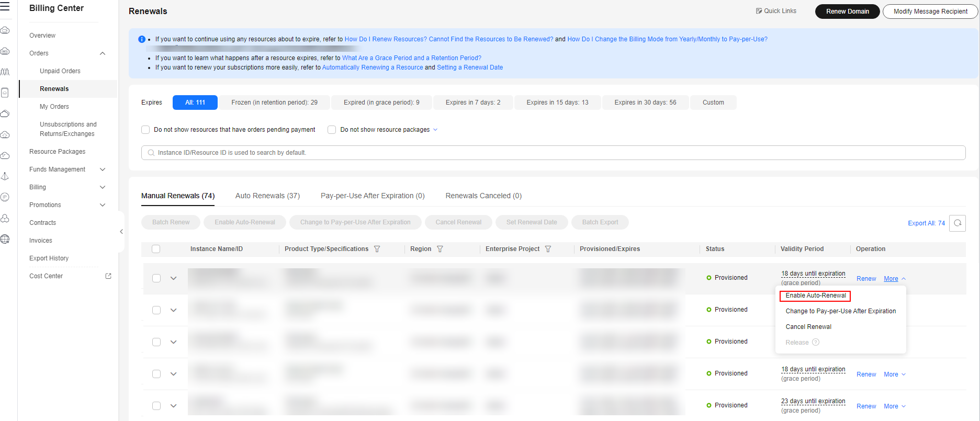980x421 pixels.
Task: Open 'What Are a Grace Period' link
Action: click(x=411, y=58)
